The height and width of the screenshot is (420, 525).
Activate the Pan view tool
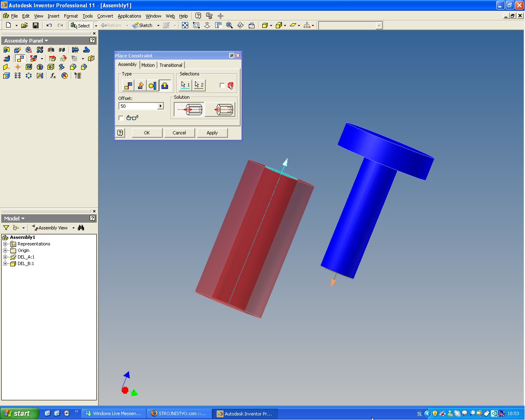tap(218, 25)
